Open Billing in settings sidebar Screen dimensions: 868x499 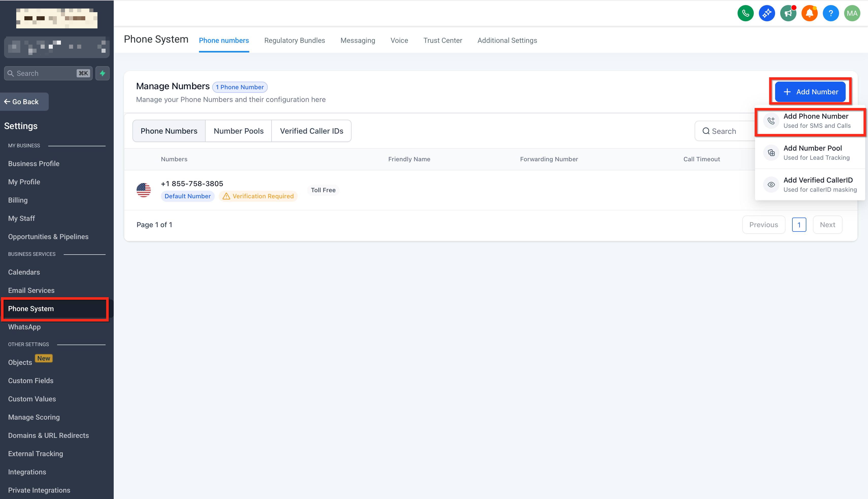point(18,200)
